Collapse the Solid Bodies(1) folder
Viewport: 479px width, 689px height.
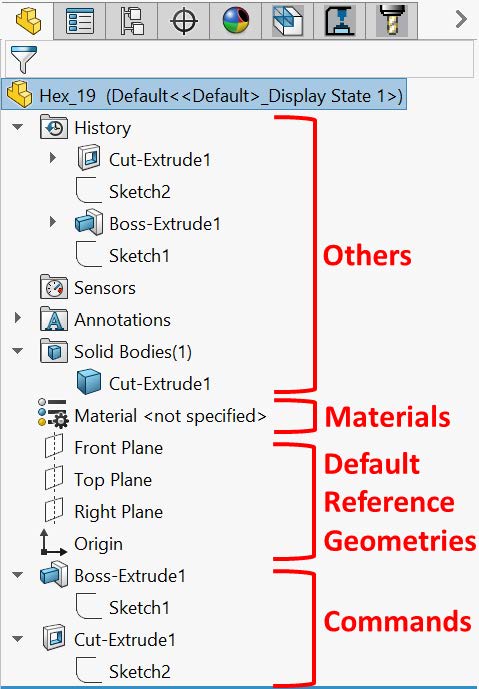pos(18,351)
